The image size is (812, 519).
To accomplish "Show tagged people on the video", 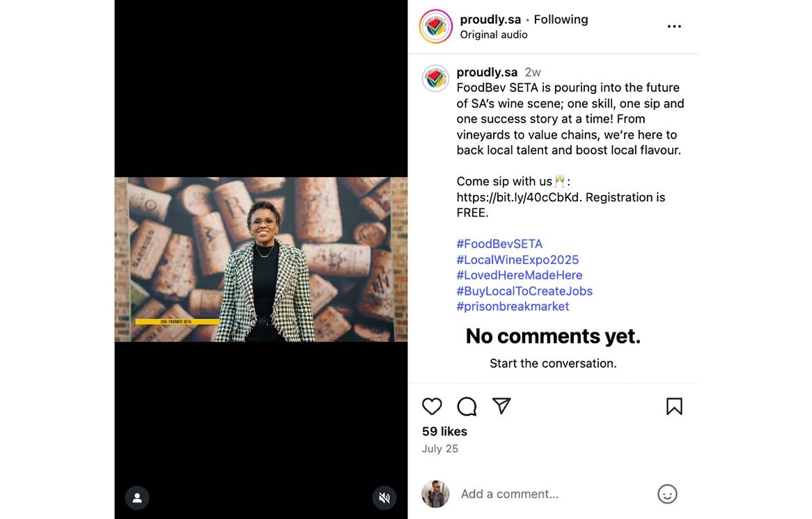I will click(137, 497).
